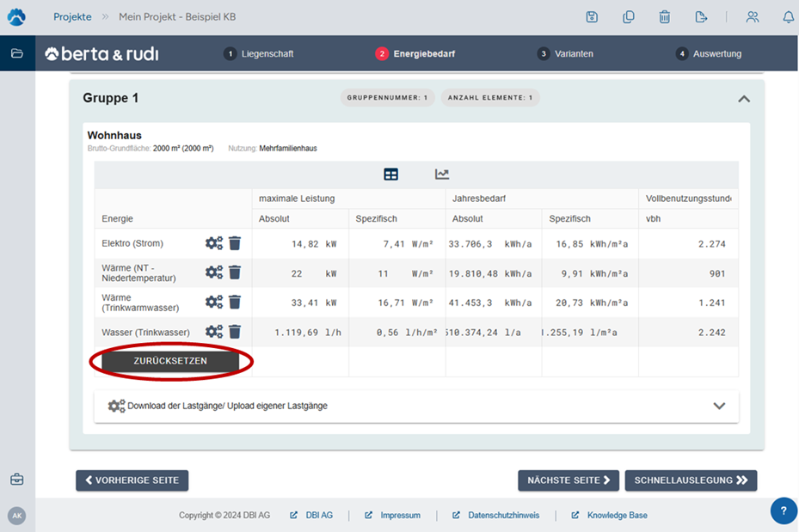Open the user management icon

click(753, 17)
